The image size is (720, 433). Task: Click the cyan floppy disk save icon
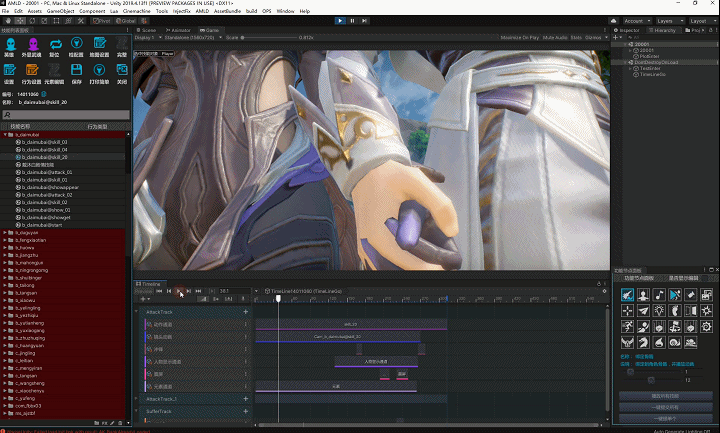coord(77,70)
